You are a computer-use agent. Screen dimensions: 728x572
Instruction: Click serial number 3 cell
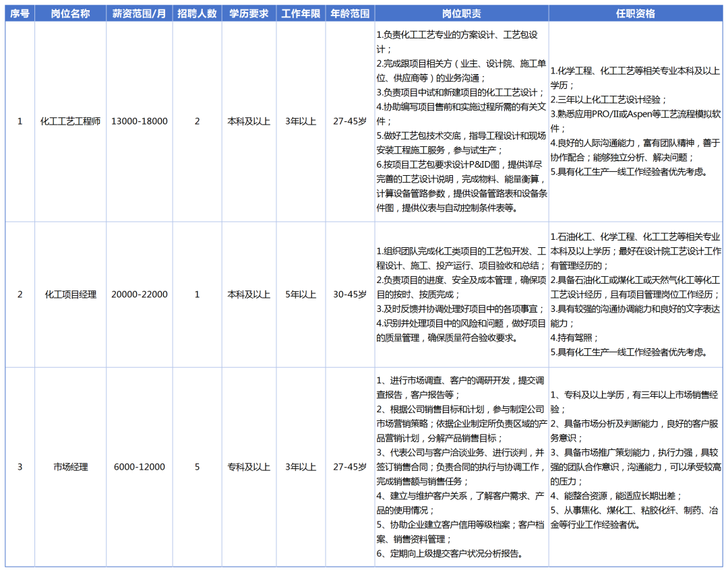[x=20, y=467]
